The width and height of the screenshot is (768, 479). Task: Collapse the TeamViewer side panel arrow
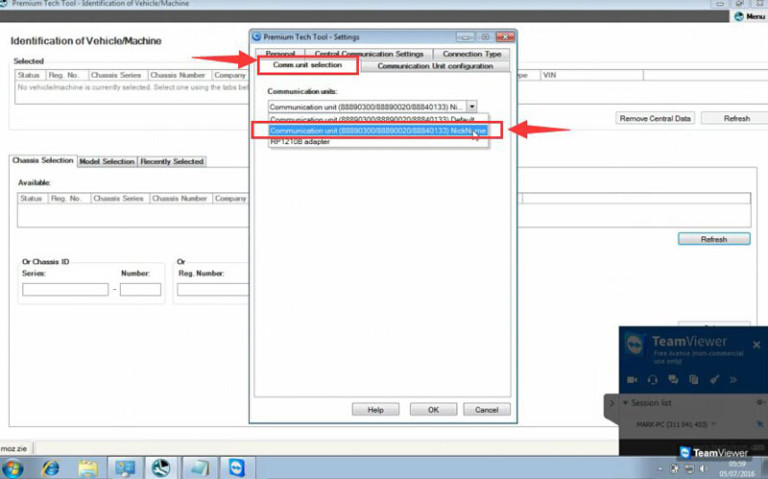pos(610,404)
